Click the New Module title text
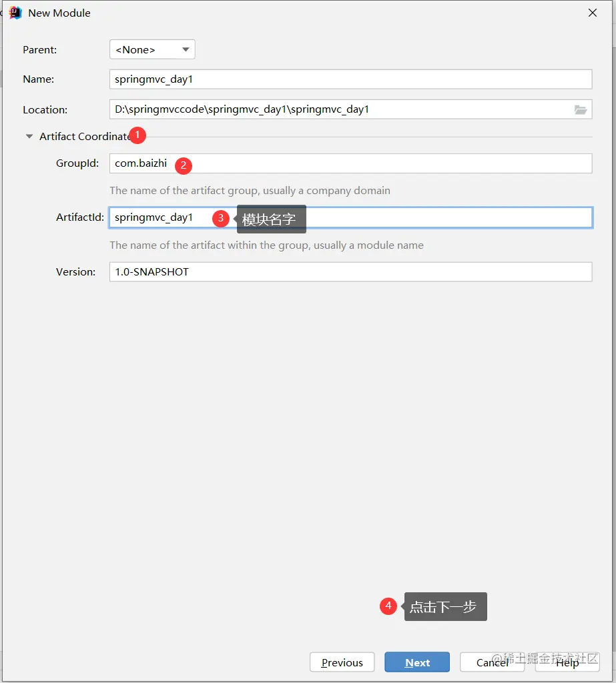Image resolution: width=616 pixels, height=683 pixels. (59, 13)
